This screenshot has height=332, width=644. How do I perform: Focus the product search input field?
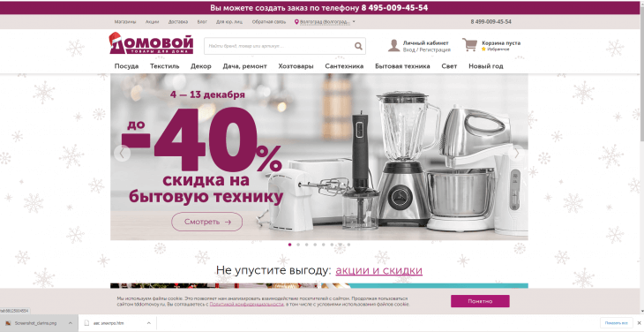pyautogui.click(x=280, y=46)
